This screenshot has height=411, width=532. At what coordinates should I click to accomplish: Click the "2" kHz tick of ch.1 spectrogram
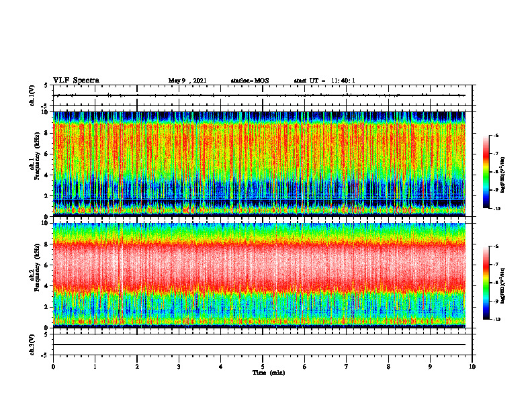click(x=46, y=196)
